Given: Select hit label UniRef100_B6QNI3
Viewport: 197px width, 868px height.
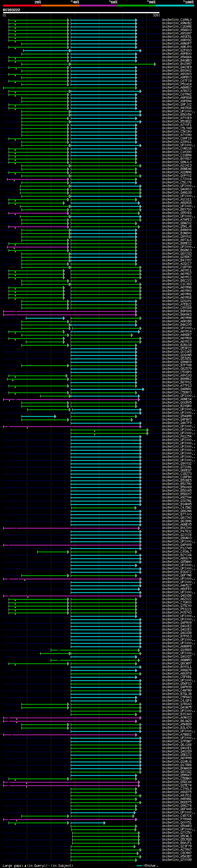Looking at the screenshot, I should pyautogui.click(x=177, y=250).
